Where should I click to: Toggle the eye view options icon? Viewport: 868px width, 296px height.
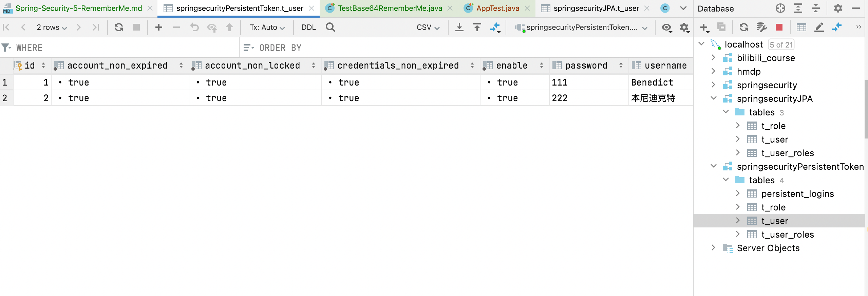coord(666,27)
